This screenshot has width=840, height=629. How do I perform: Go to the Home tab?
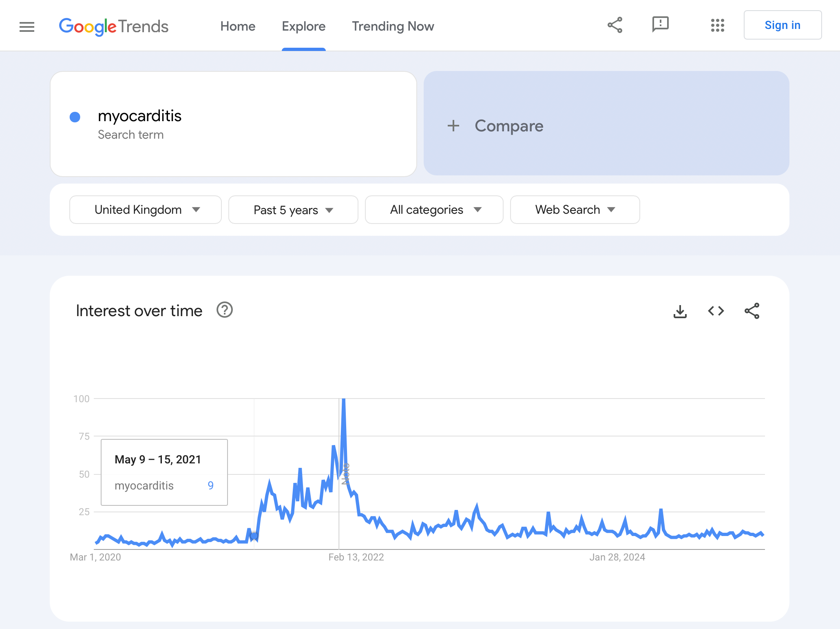click(x=238, y=26)
